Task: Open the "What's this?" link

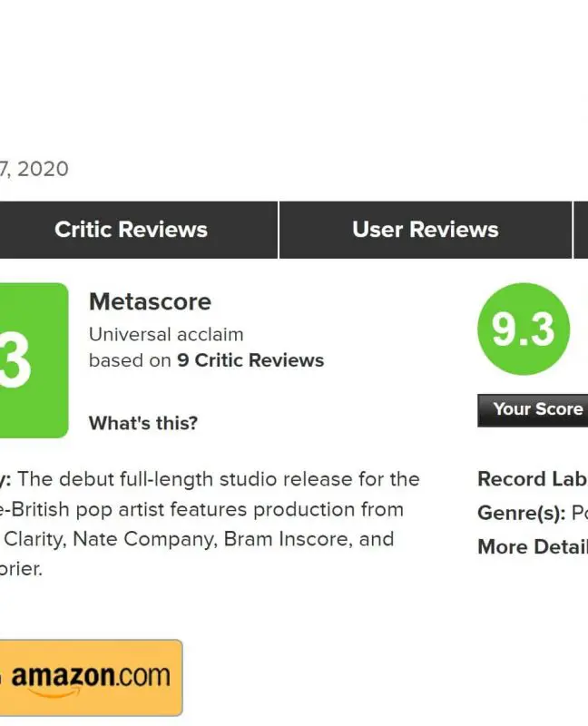Action: (x=142, y=423)
